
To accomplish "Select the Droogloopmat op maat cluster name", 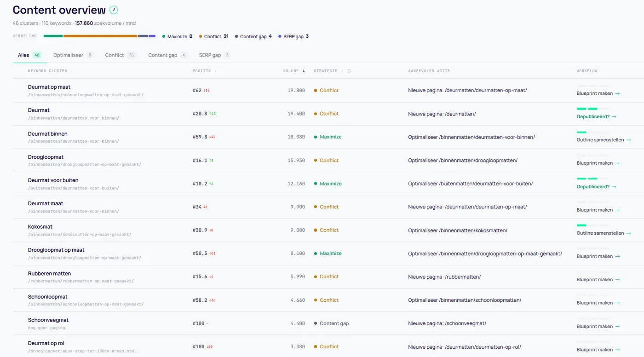I will tap(56, 250).
